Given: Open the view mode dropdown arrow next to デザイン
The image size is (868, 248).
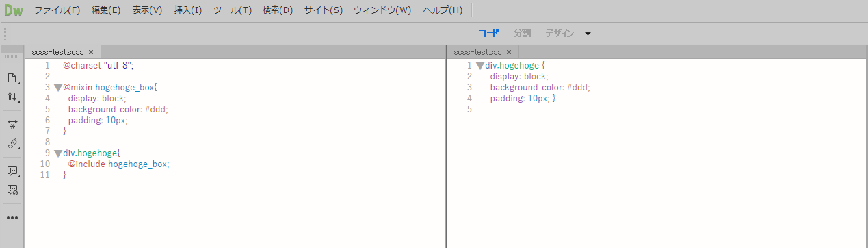Looking at the screenshot, I should click(x=588, y=34).
